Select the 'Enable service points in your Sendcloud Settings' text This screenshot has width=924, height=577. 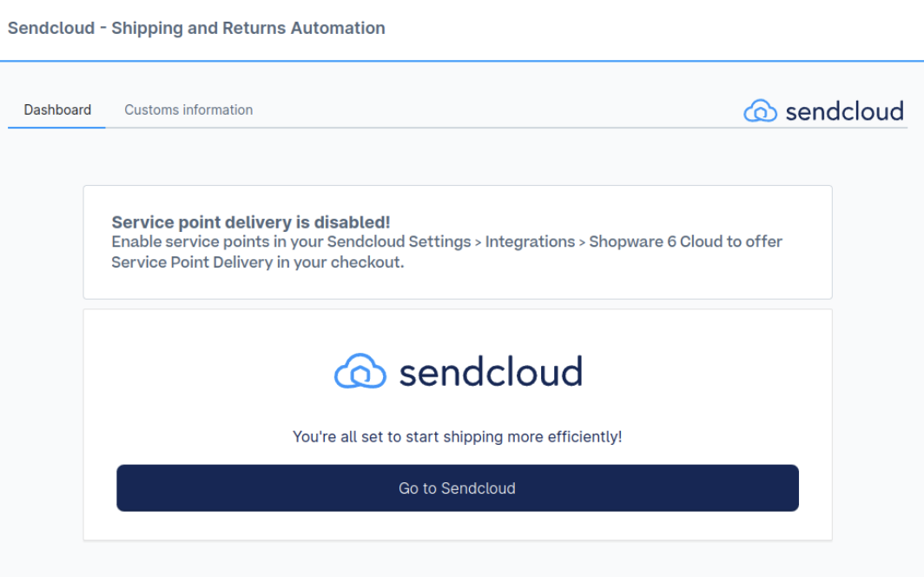291,242
